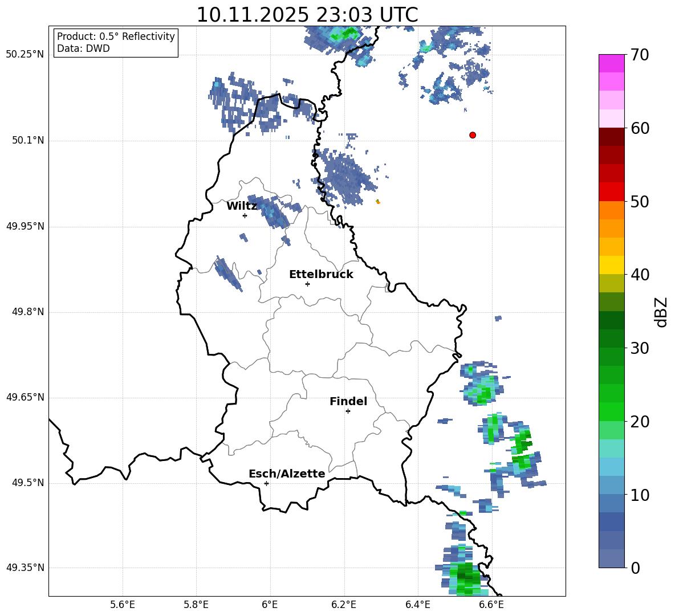This screenshot has height=616, width=675.
Task: Click the 49.35°N latitude label
Action: coord(25,568)
